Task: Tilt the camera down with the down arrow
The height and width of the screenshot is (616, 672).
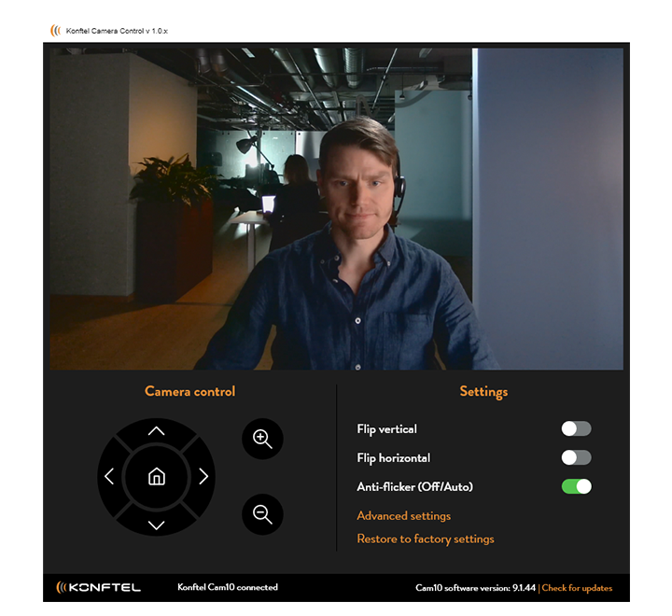Action: pyautogui.click(x=156, y=524)
